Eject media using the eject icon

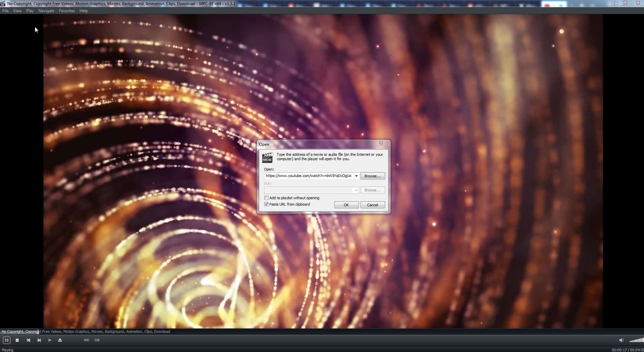coord(60,340)
